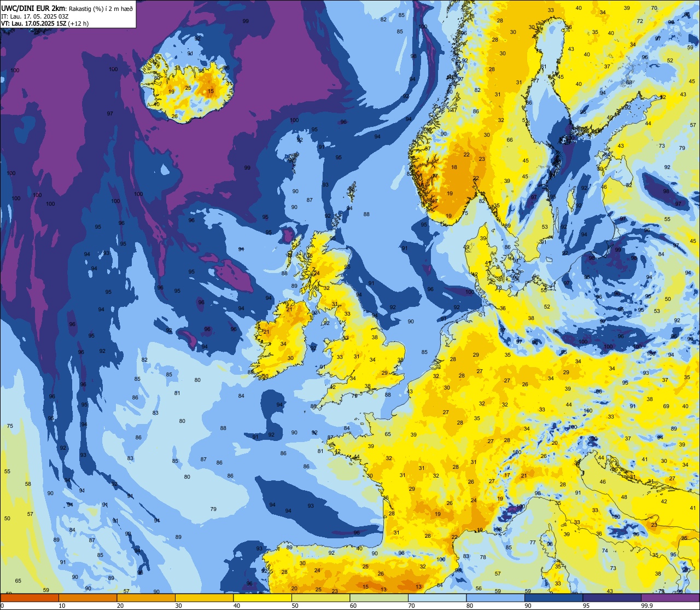
Task: Click the legend label '50'
Action: [x=295, y=606]
